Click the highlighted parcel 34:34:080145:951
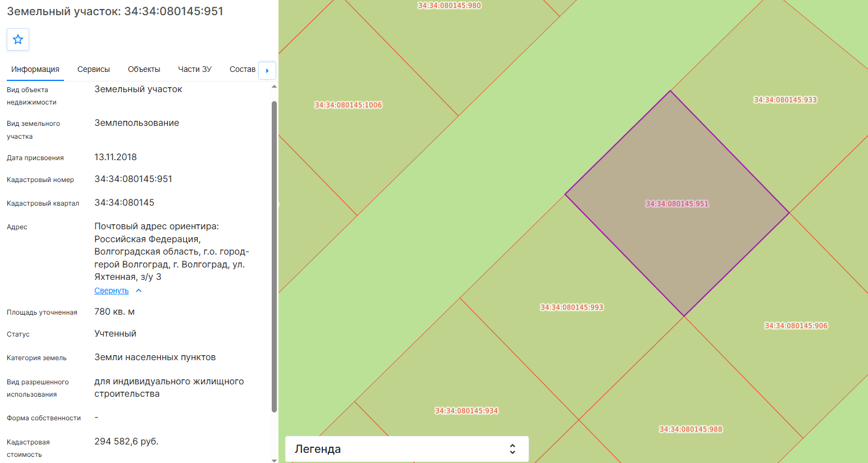 point(677,204)
